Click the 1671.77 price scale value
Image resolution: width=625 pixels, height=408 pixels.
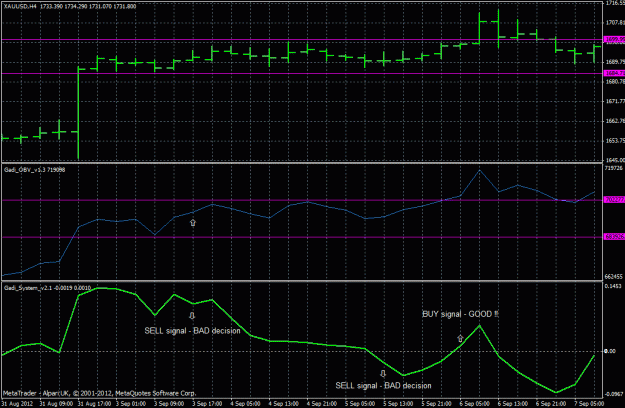click(x=615, y=101)
